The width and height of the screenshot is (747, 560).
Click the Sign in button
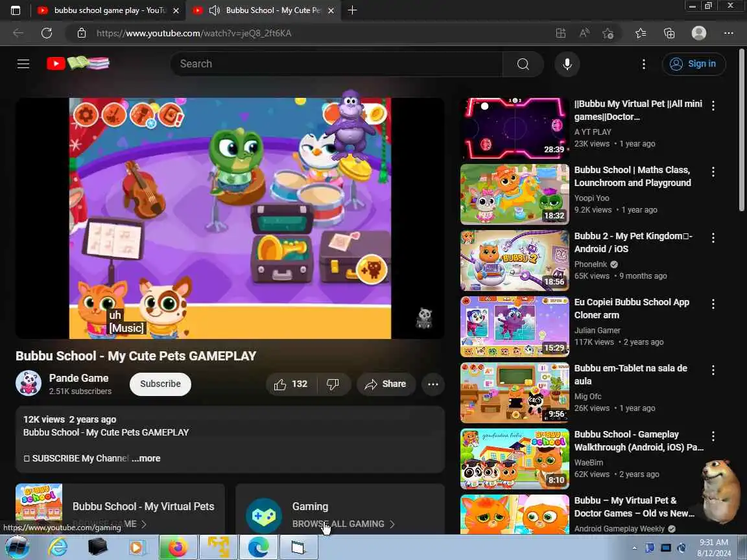[x=694, y=64]
